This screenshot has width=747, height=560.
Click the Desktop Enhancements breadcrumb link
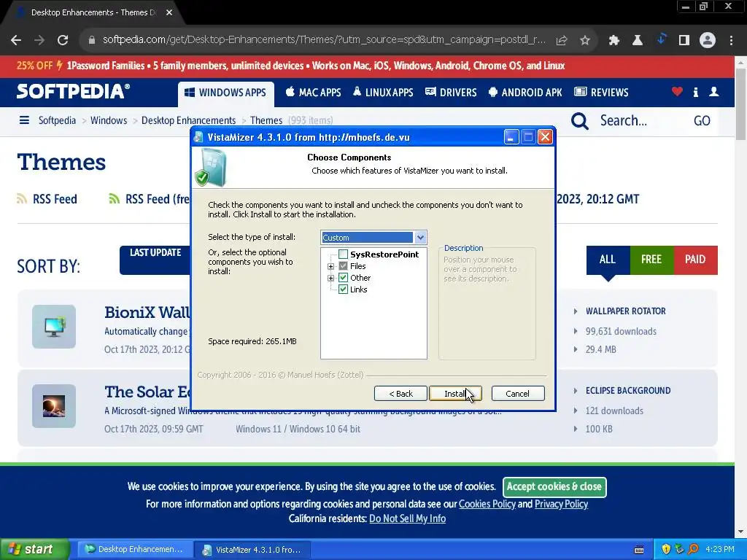point(189,120)
